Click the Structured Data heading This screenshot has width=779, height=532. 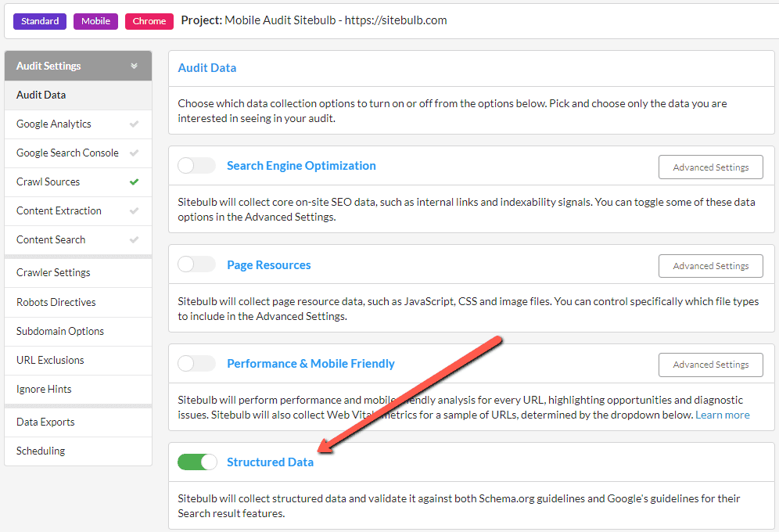tap(271, 462)
